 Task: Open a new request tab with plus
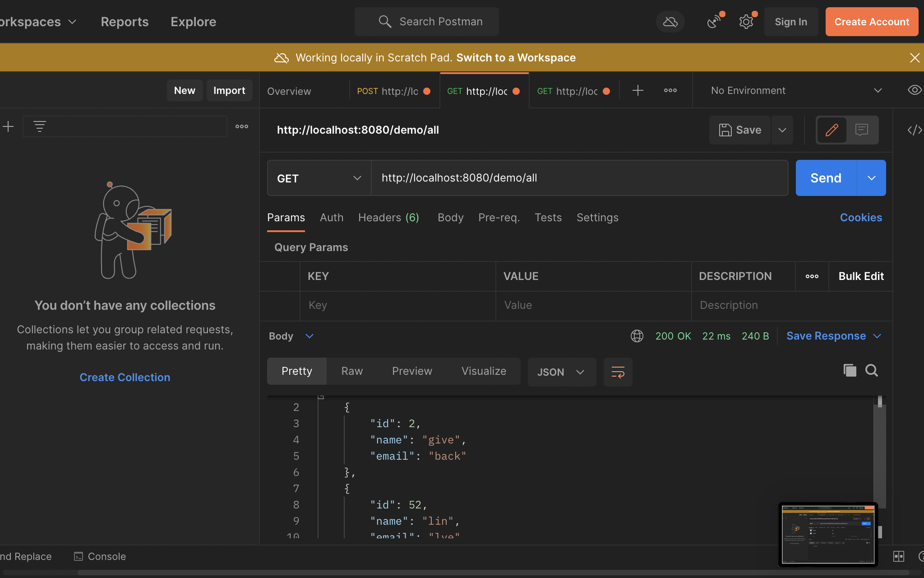[x=638, y=90]
